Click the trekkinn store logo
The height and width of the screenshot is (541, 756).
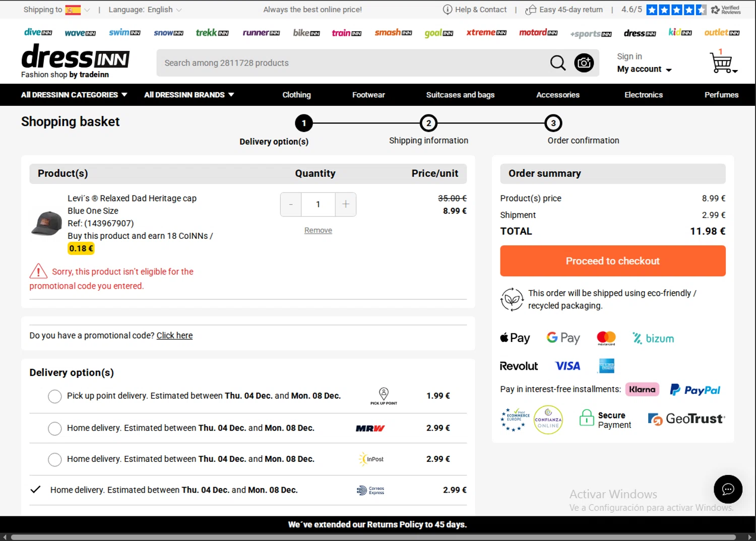point(212,32)
